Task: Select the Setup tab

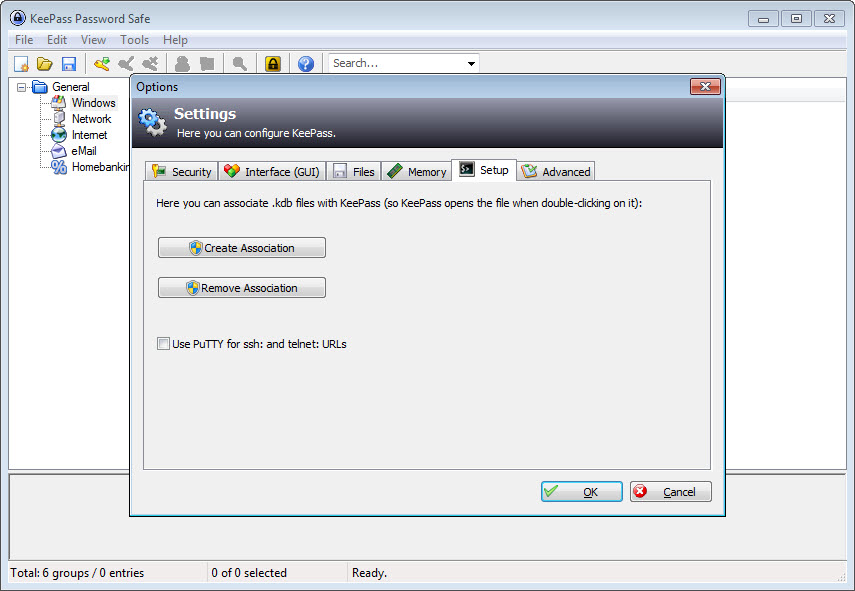Action: tap(484, 170)
